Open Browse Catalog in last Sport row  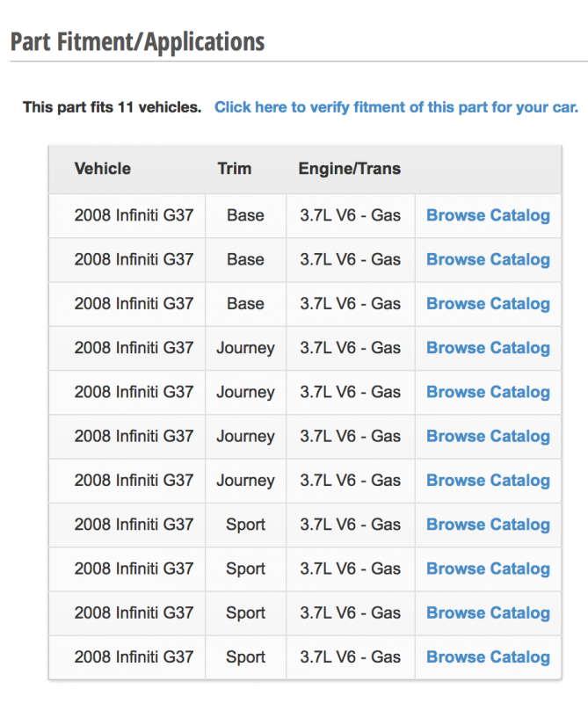coord(488,657)
